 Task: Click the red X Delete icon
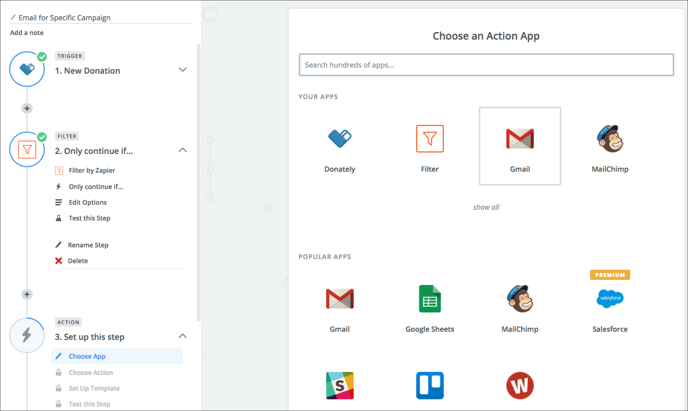(x=58, y=261)
